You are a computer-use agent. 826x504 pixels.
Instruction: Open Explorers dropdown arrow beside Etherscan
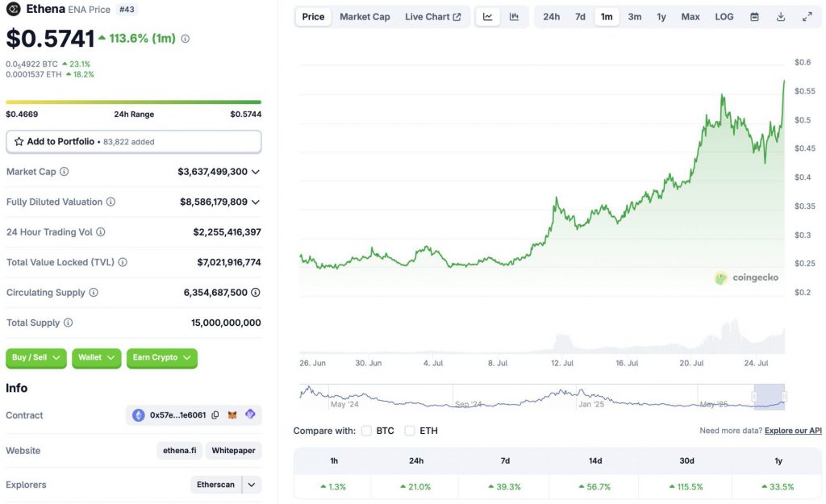[x=252, y=485]
